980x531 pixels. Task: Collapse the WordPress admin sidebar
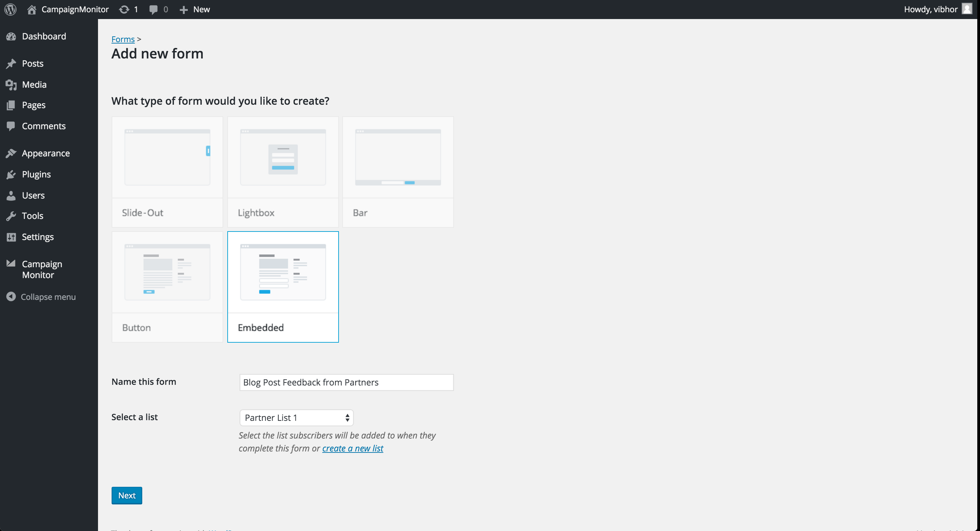[41, 297]
